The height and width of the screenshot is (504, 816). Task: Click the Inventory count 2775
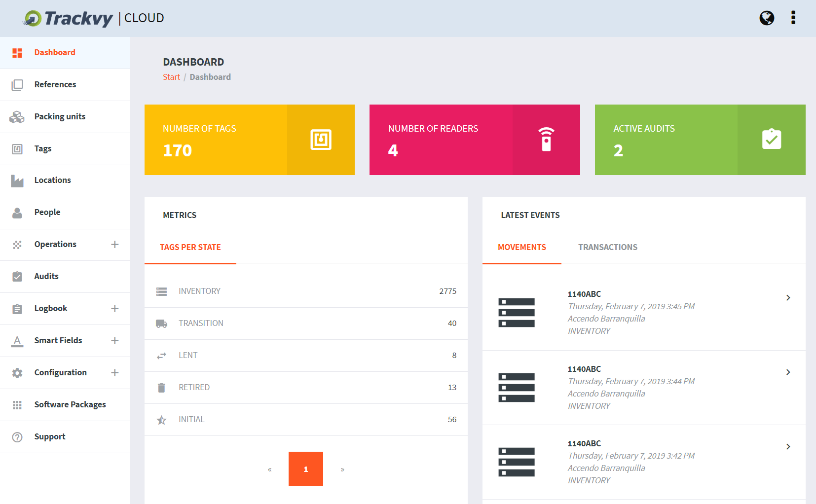pyautogui.click(x=447, y=291)
